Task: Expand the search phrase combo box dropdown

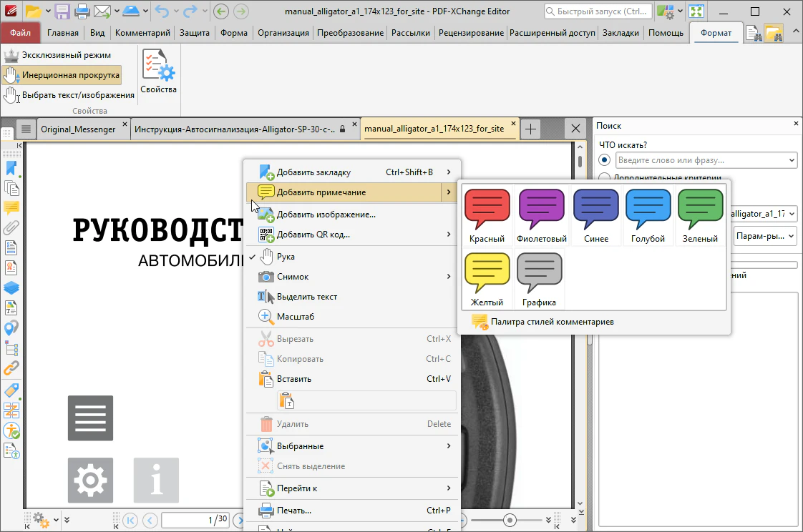Action: click(x=791, y=160)
